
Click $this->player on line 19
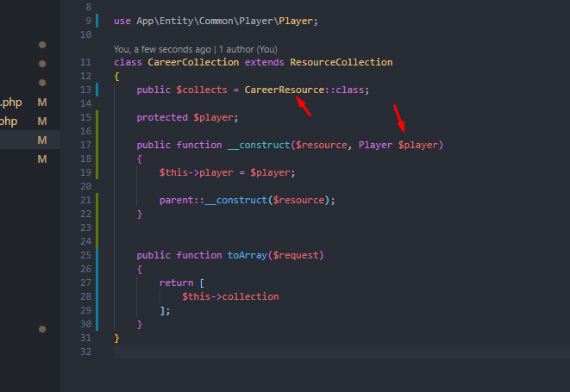click(x=196, y=172)
